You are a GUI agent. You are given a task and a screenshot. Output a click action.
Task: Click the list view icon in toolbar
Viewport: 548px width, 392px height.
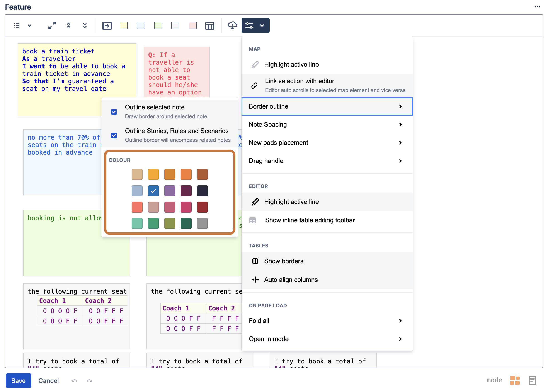[17, 25]
